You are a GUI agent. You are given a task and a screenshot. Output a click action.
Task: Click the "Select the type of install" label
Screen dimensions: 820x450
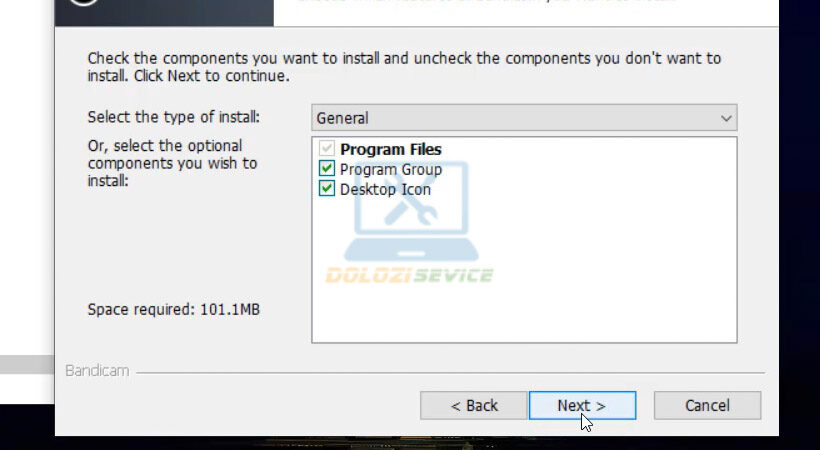(173, 117)
